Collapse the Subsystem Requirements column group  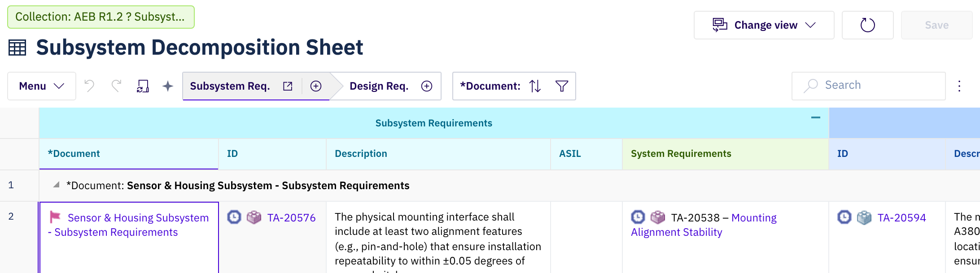point(815,117)
